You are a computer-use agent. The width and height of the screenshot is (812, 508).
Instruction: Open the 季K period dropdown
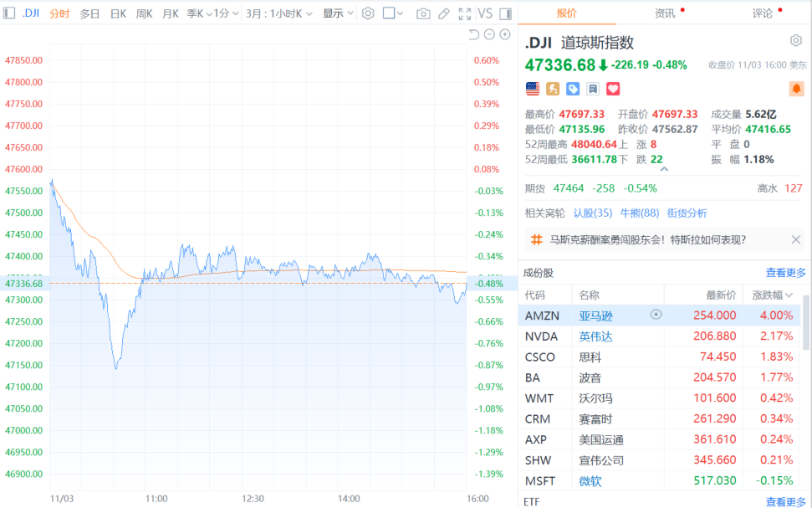click(199, 13)
